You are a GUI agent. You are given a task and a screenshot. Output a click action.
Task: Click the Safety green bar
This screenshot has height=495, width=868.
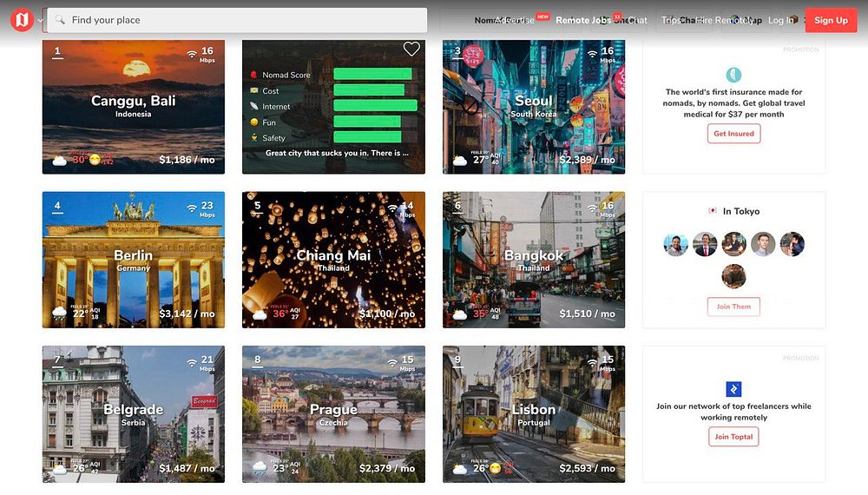pyautogui.click(x=367, y=137)
